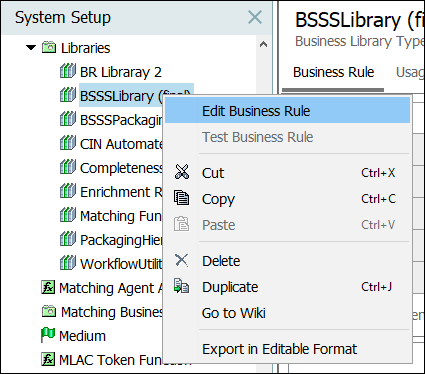The width and height of the screenshot is (425, 374).
Task: Click the green Medium flag icon
Action: pyautogui.click(x=48, y=335)
